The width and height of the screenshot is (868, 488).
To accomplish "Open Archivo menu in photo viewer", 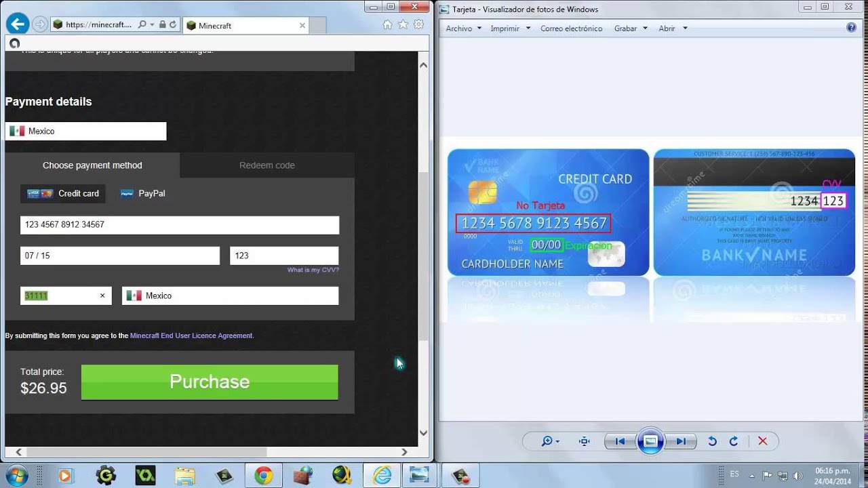I will click(x=464, y=28).
